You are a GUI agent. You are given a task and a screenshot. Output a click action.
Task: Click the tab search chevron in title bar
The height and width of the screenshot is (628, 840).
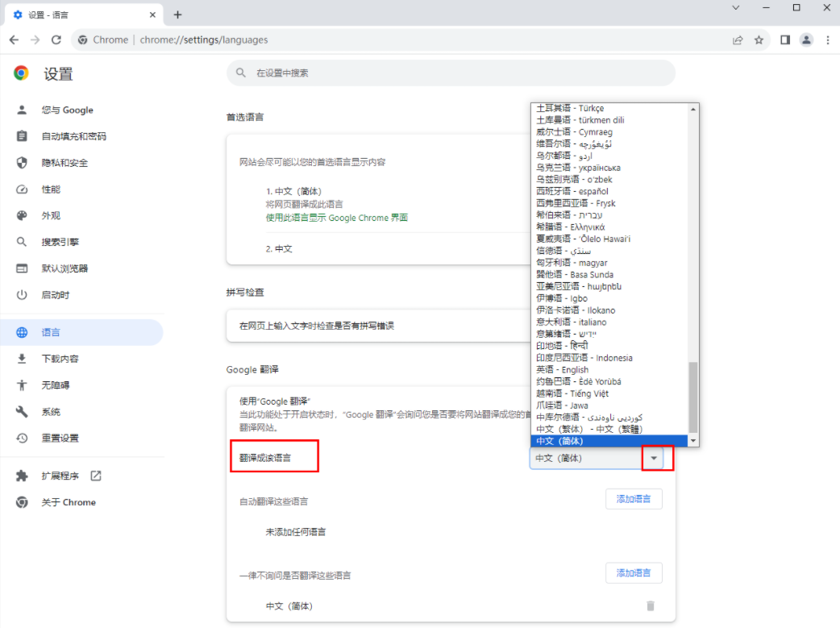click(735, 7)
